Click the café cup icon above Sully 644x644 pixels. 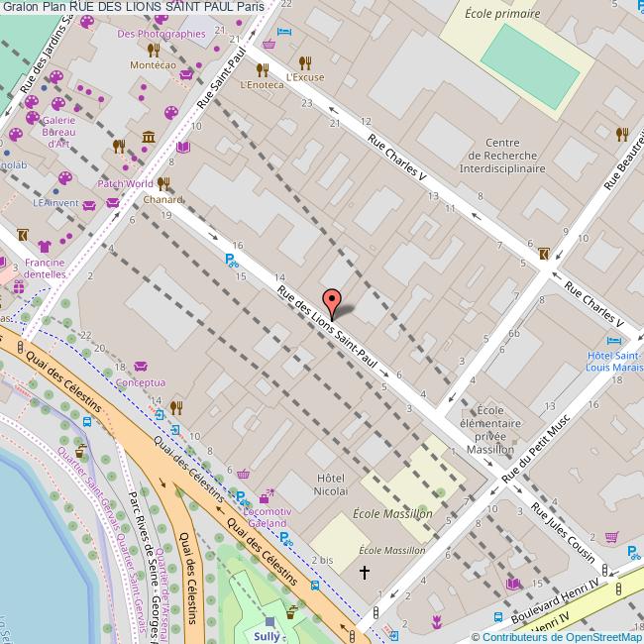291,612
